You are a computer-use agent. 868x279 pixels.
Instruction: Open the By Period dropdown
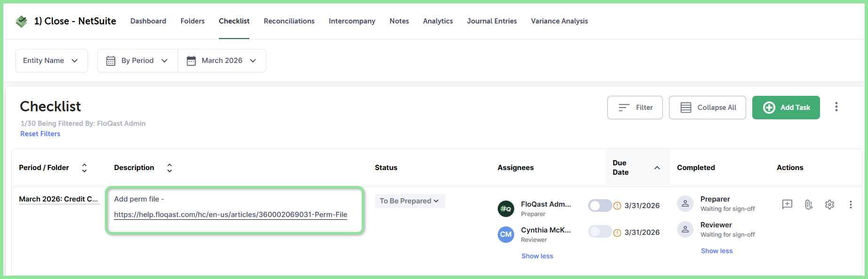point(138,61)
